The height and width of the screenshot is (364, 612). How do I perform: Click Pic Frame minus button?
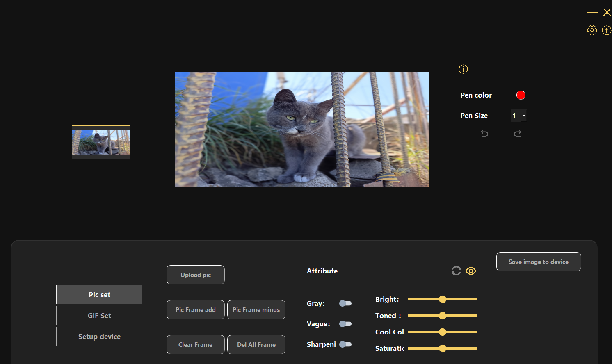point(256,310)
